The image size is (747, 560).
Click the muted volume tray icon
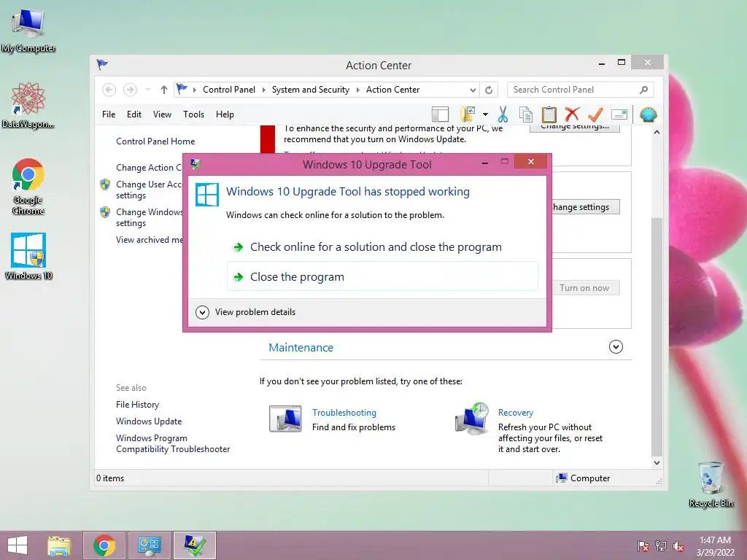(x=678, y=545)
